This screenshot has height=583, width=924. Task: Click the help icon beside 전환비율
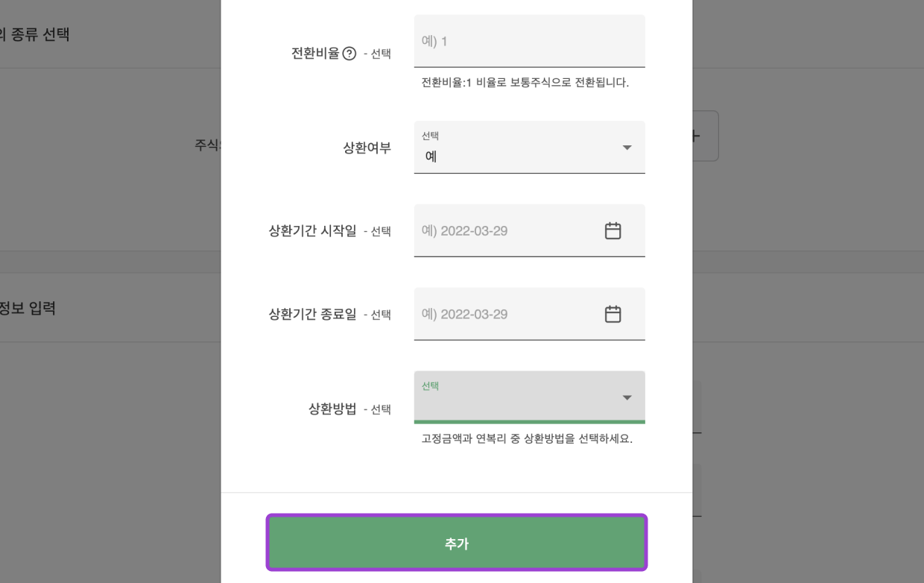(x=349, y=54)
